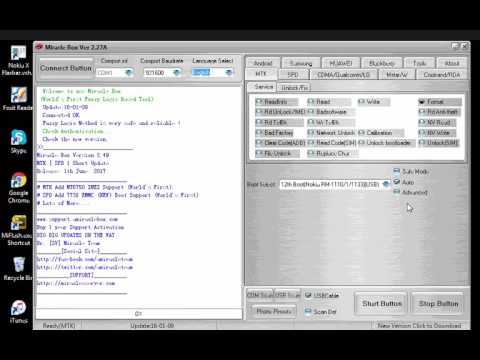Switch to the Blackberry tab
The width and height of the screenshot is (480, 360).
tap(382, 63)
